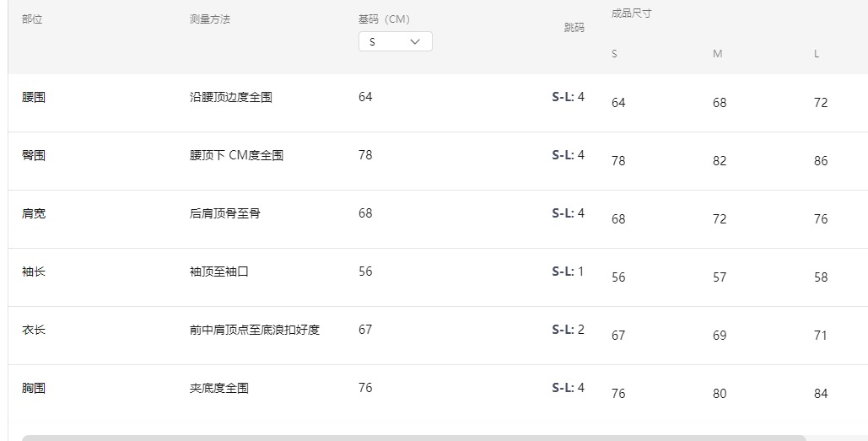868x441 pixels.
Task: Select the 腰围 row label
Action: pyautogui.click(x=34, y=97)
